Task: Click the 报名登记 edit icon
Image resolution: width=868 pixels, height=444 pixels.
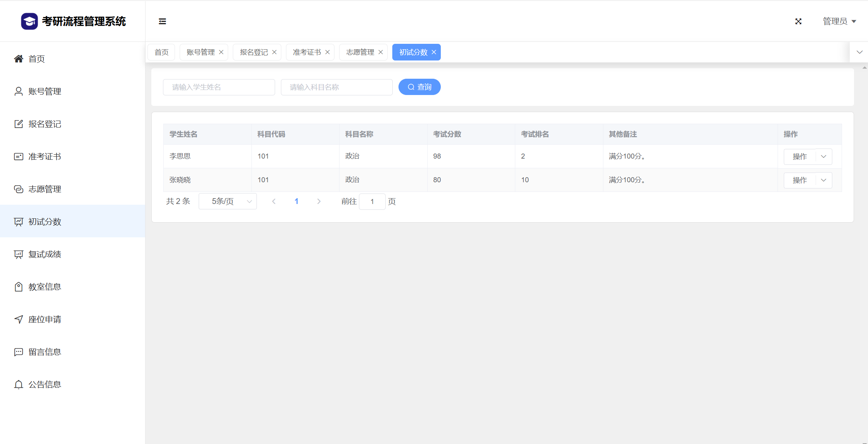Action: coord(18,124)
